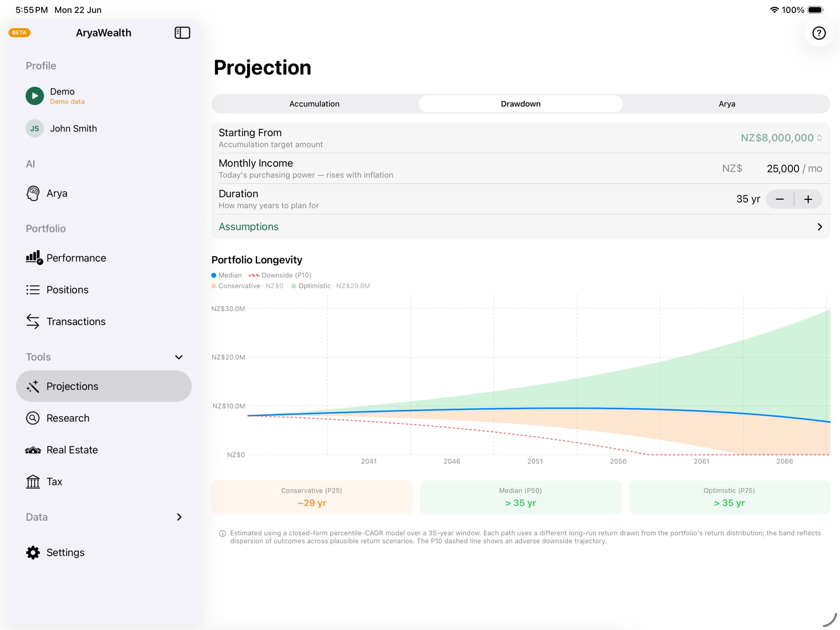This screenshot has height=630, width=840.
Task: Open Transactions arrows icon
Action: click(x=33, y=322)
